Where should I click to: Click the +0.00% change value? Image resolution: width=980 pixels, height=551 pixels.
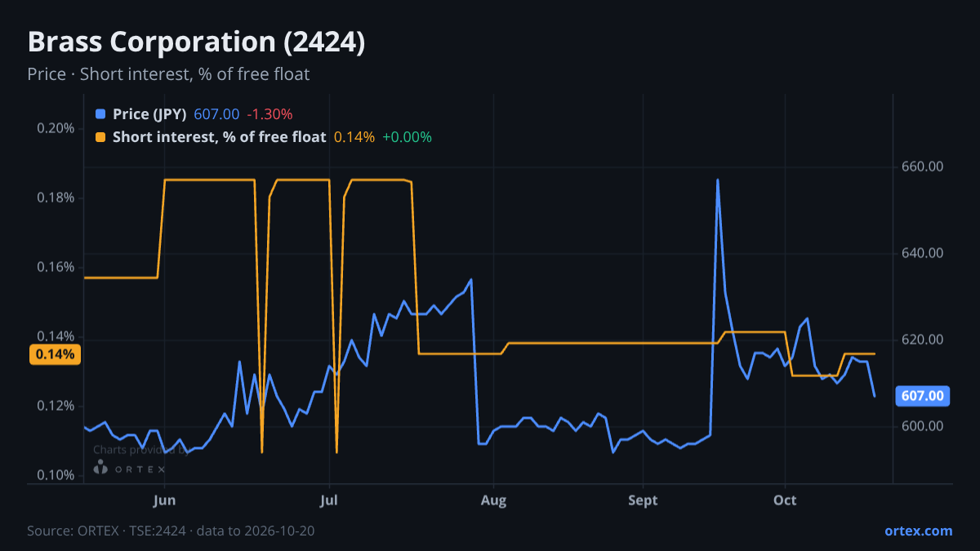click(407, 137)
